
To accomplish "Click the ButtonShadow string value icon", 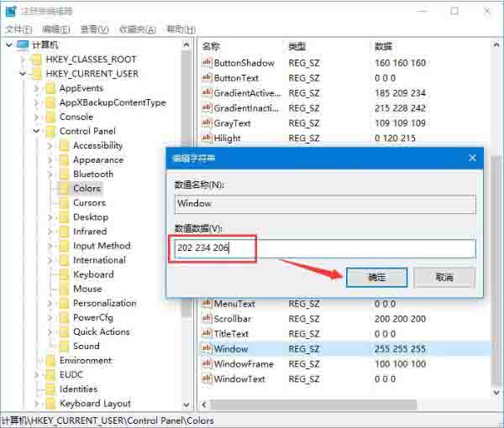I will 207,63.
